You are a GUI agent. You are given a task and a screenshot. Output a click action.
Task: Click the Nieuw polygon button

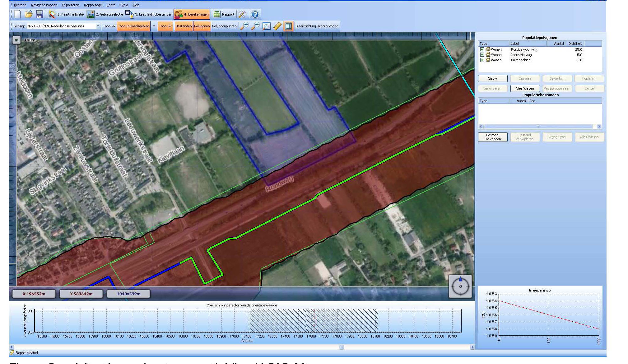click(492, 78)
